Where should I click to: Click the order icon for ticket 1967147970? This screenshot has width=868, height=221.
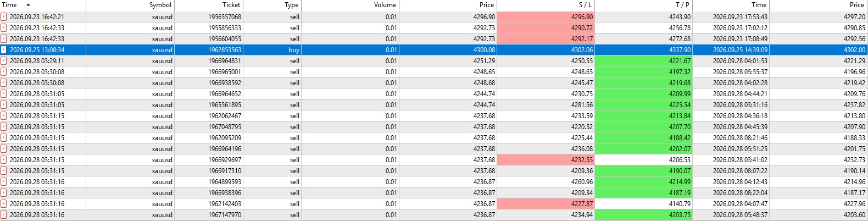point(4,215)
